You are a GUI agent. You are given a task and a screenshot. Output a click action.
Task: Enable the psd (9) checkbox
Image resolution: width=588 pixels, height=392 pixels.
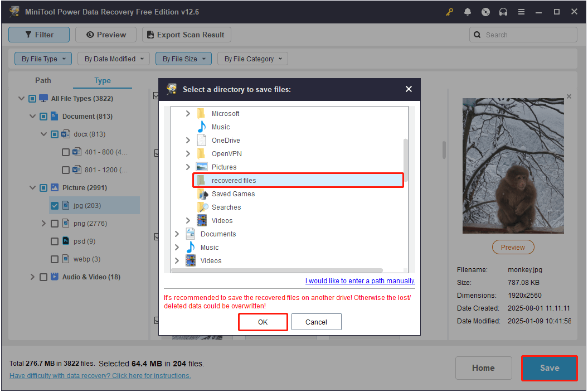pos(54,241)
